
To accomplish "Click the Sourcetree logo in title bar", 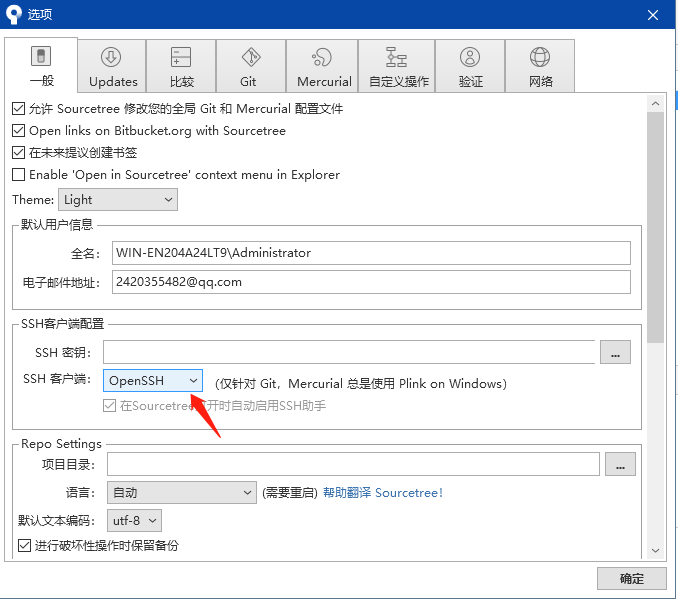I will coord(14,14).
